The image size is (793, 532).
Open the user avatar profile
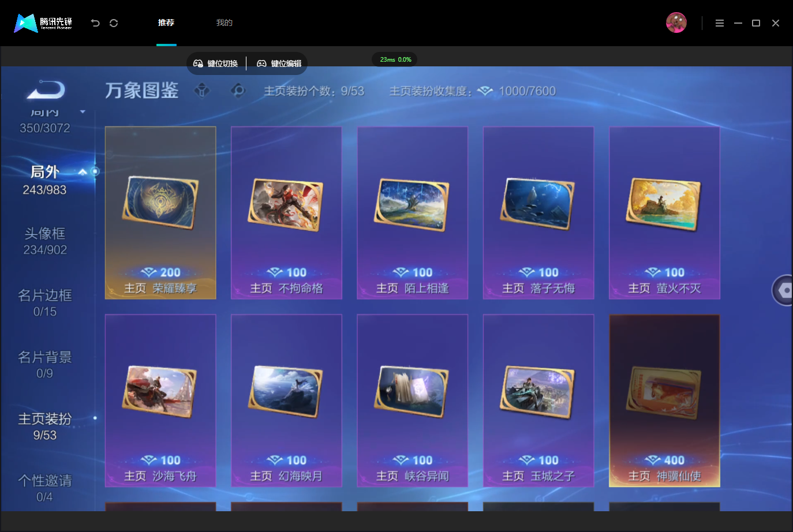point(676,23)
